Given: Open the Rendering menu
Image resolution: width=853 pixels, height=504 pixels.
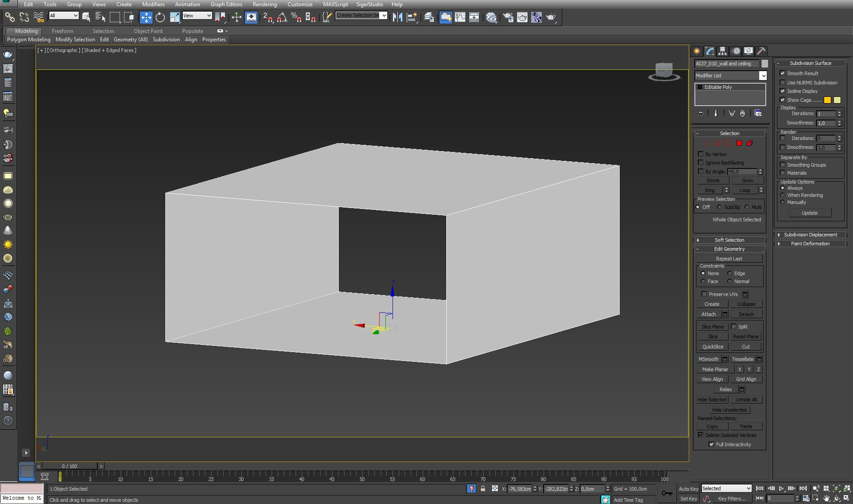Looking at the screenshot, I should click(x=265, y=4).
